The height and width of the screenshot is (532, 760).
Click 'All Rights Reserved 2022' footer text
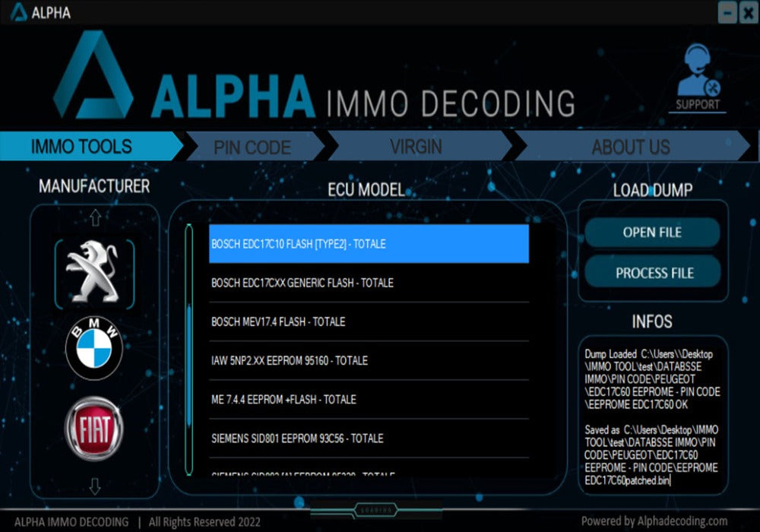tap(204, 522)
